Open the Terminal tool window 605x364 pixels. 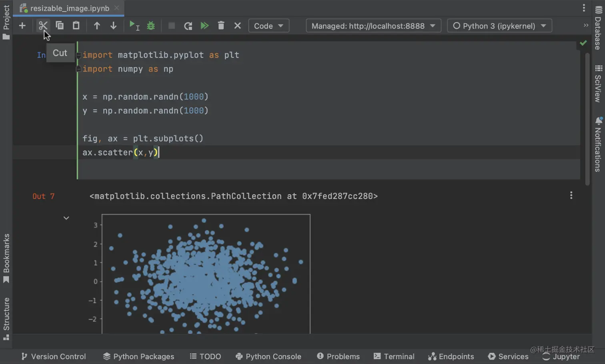tap(394, 356)
